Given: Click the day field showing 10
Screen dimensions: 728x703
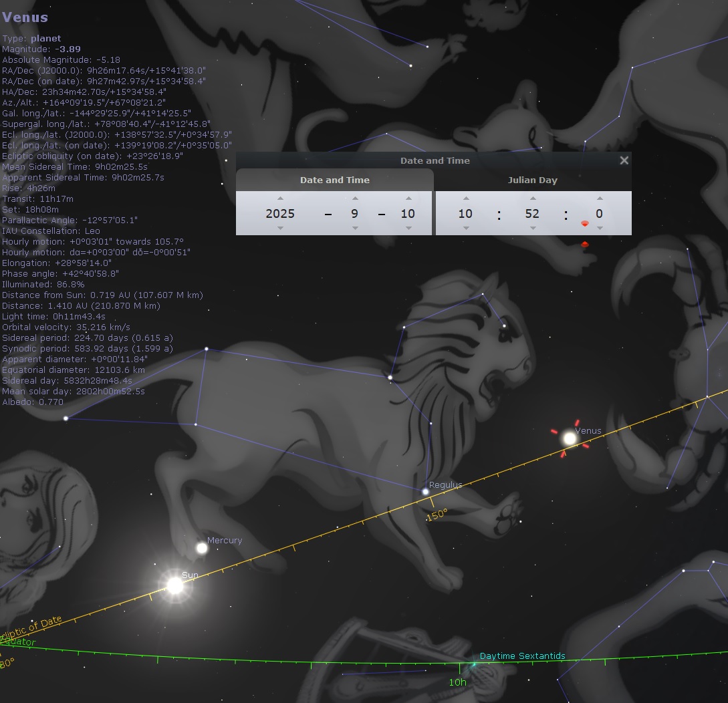Looking at the screenshot, I should [408, 213].
